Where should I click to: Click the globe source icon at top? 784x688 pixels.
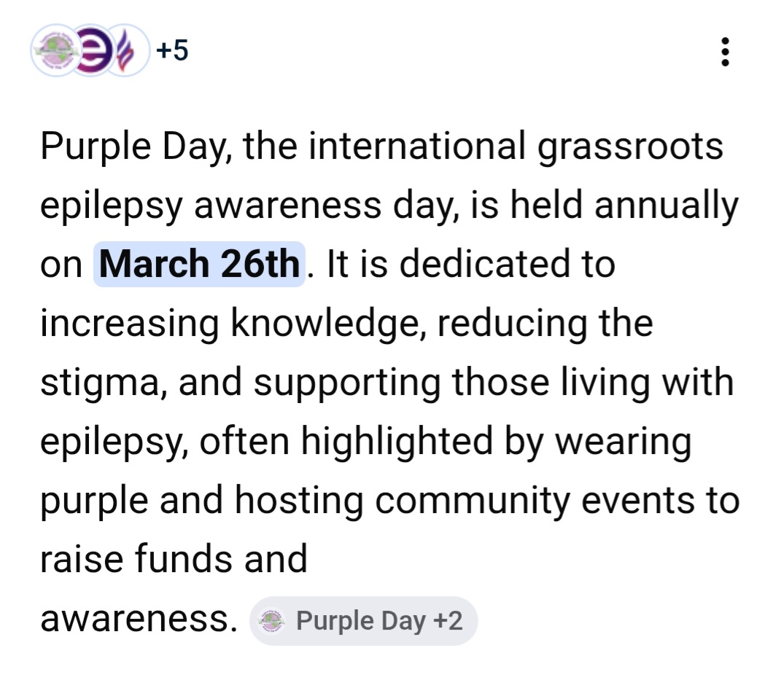(x=55, y=51)
